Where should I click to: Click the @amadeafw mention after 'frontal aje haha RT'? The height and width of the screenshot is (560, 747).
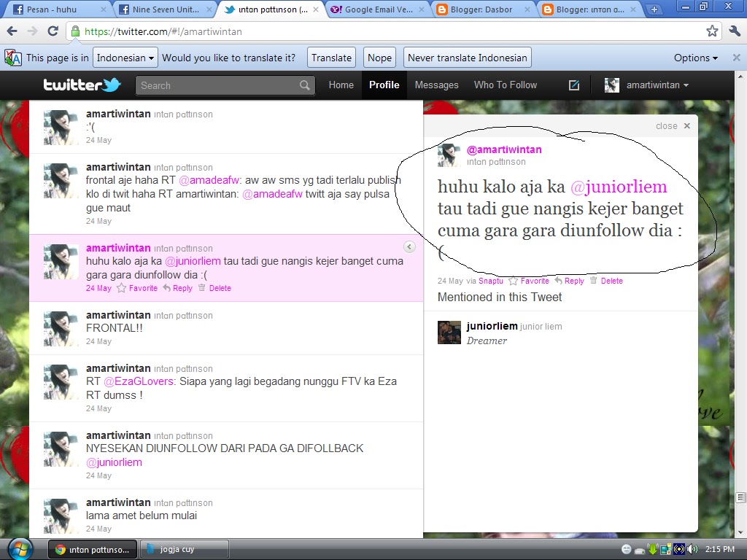209,180
